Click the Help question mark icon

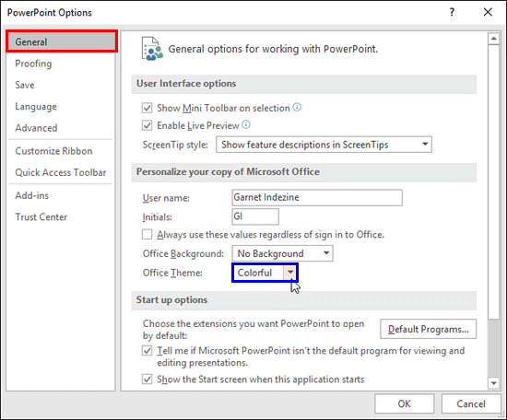(x=452, y=12)
